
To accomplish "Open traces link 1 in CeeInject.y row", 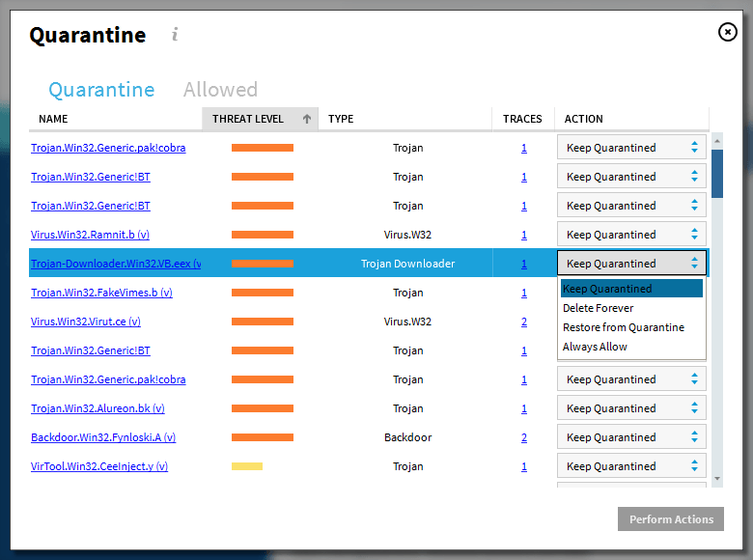I will (524, 466).
